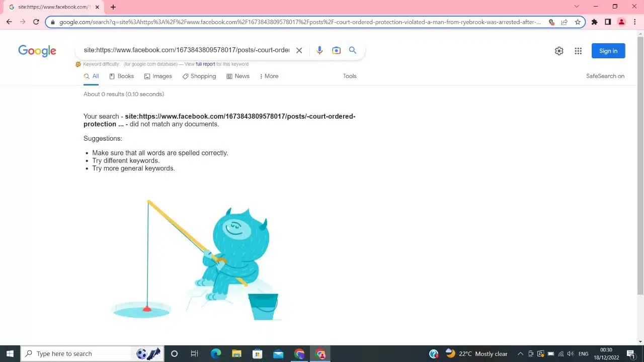This screenshot has width=644, height=362.
Task: Toggle the Chrome side panel
Action: click(608, 22)
